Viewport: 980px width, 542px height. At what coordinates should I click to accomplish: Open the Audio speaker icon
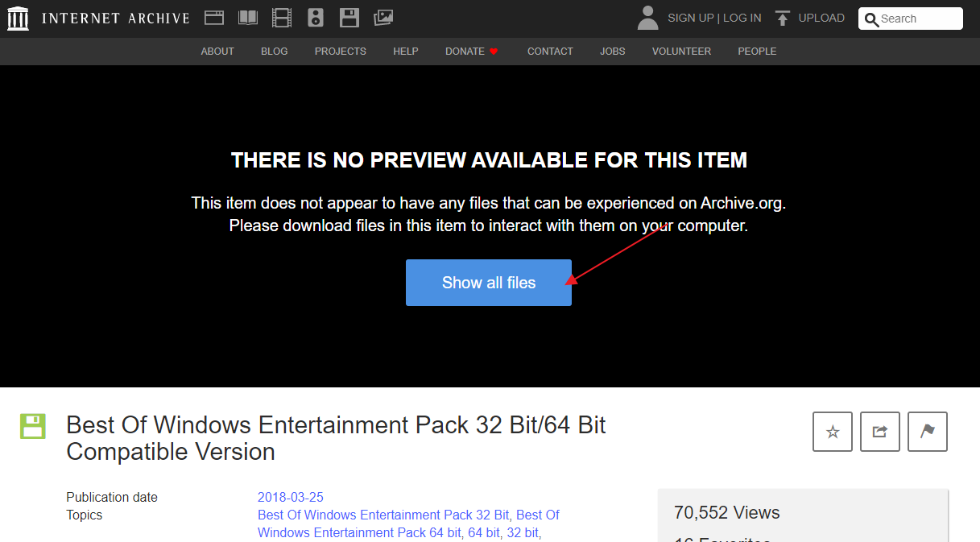point(316,17)
